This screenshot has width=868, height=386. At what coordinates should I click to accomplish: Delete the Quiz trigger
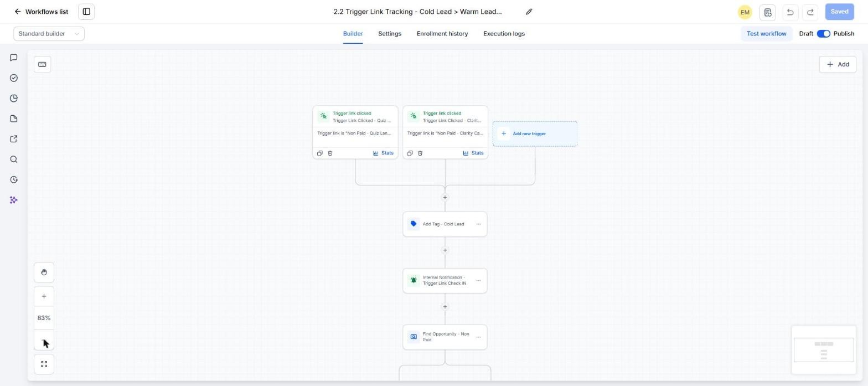330,153
